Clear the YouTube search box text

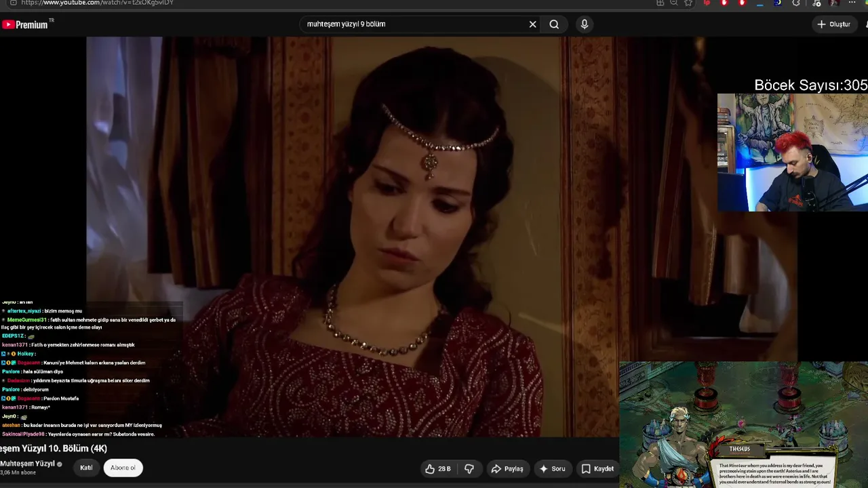(532, 24)
